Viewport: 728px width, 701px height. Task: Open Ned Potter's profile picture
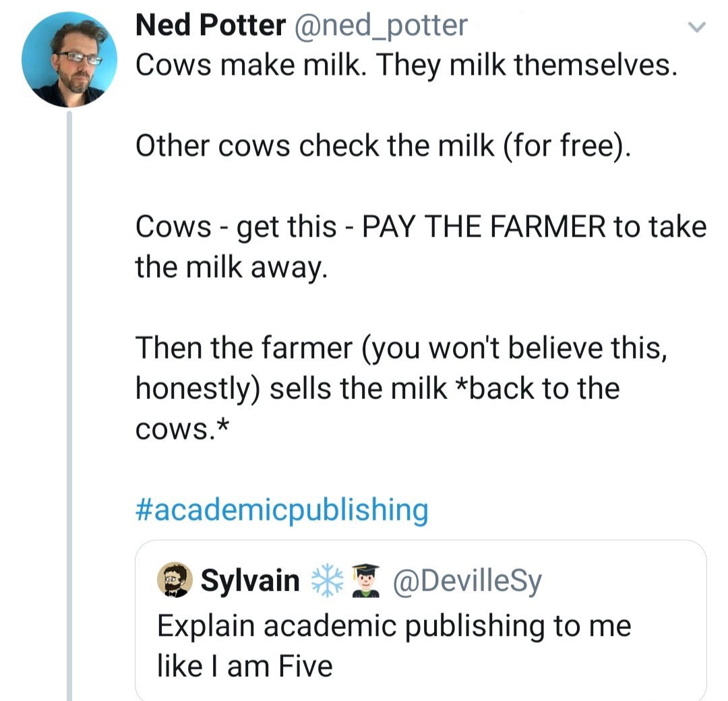(69, 60)
